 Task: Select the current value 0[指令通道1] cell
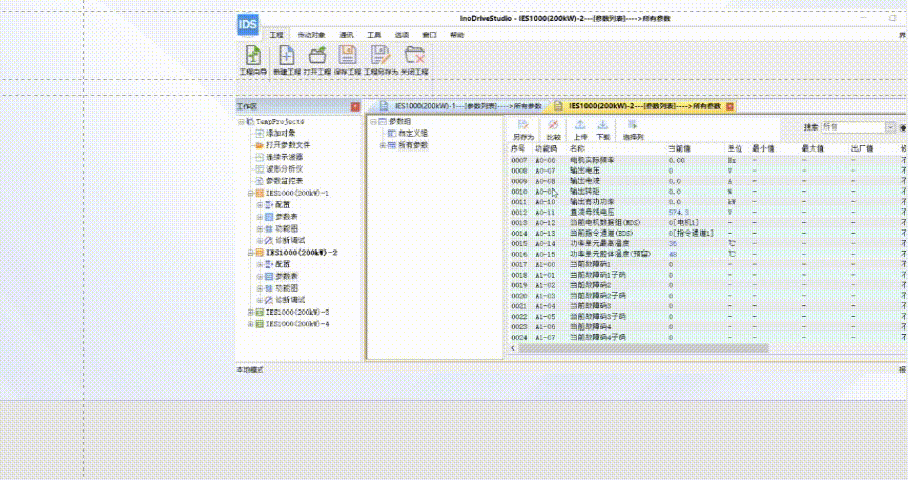pos(691,233)
